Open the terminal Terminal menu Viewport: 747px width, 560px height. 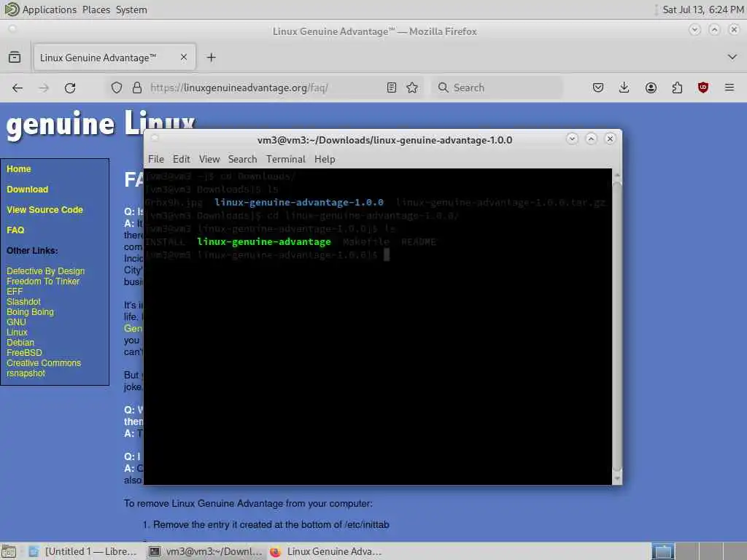tap(286, 159)
